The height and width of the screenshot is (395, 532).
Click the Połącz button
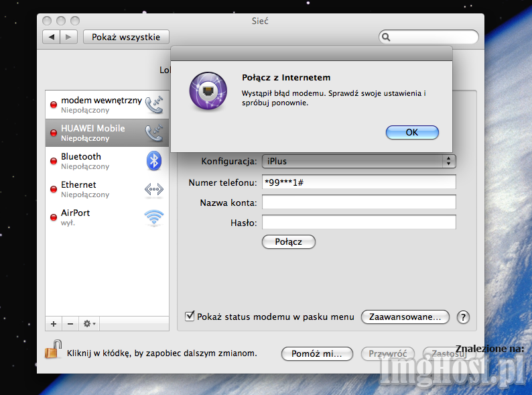[289, 242]
